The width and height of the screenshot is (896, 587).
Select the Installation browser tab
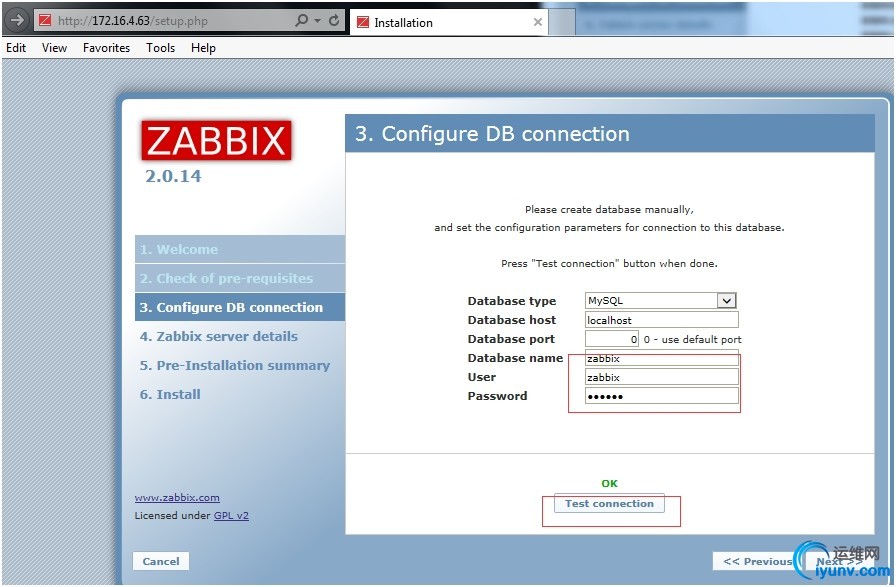coord(449,22)
